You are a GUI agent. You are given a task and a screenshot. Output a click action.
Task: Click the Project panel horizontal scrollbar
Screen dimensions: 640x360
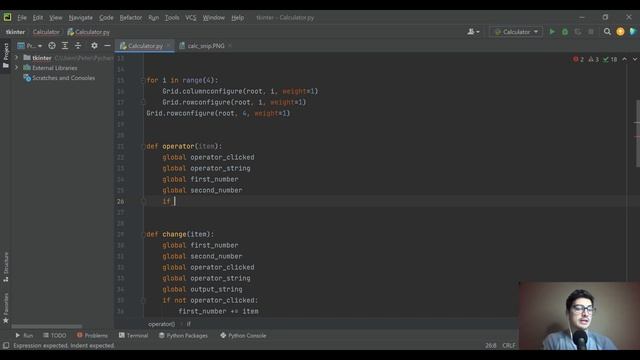[47, 327]
